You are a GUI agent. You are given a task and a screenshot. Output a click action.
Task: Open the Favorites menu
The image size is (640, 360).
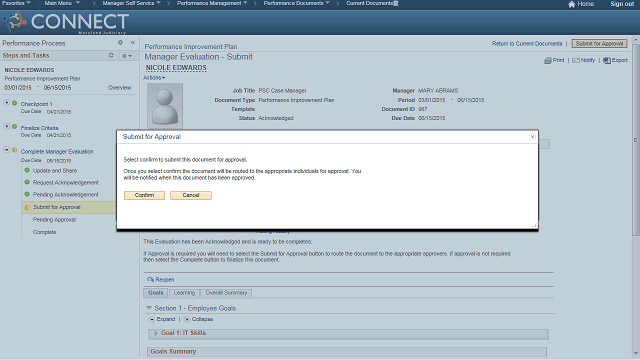pyautogui.click(x=16, y=3)
